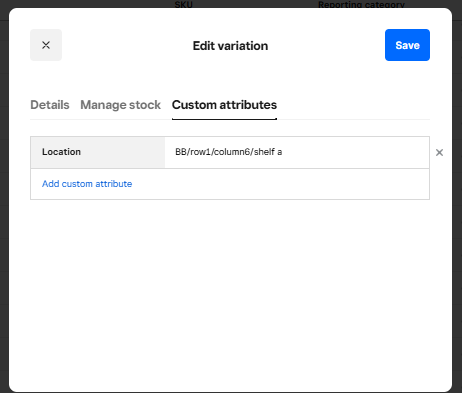Image resolution: width=462 pixels, height=393 pixels.
Task: Click Reporting category header behind dialog
Action: tap(361, 4)
